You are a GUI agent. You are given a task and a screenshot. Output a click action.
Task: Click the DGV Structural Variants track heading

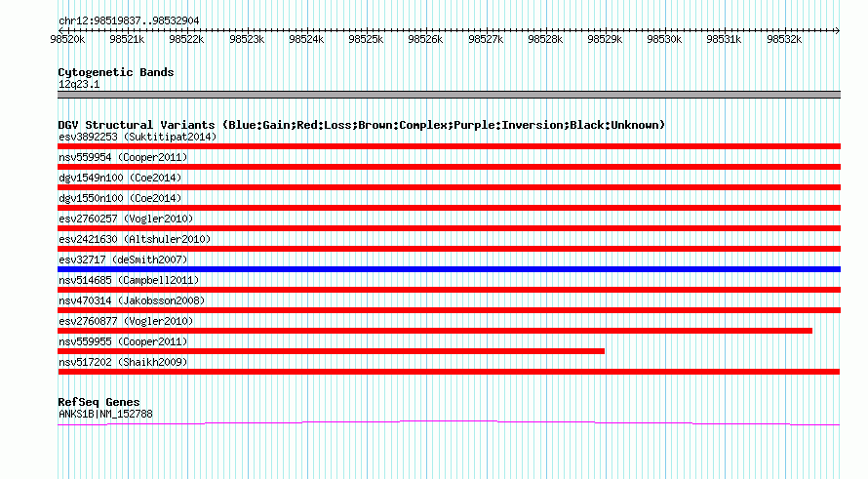(362, 125)
